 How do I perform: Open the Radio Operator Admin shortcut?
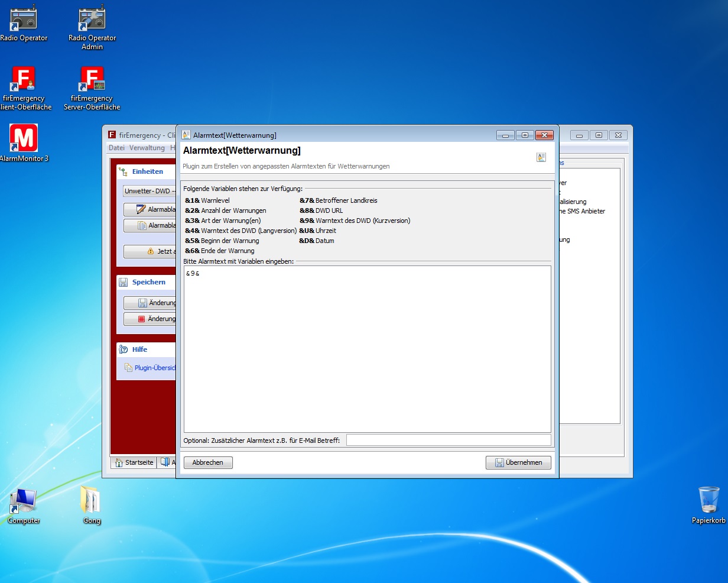click(92, 21)
